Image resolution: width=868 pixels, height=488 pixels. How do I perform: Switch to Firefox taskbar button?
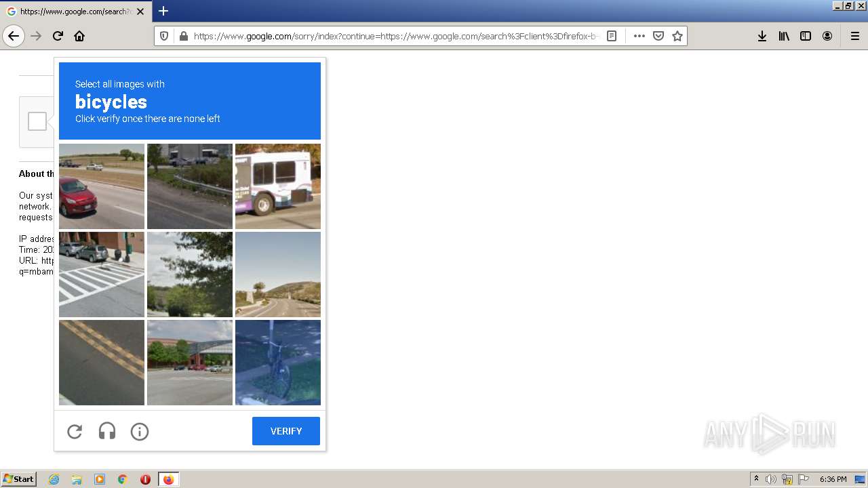[168, 479]
